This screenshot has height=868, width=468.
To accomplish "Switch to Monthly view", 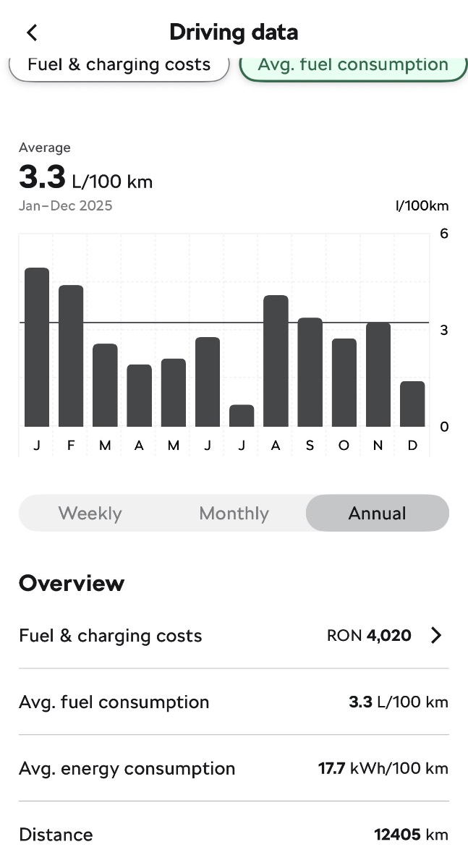I will [x=234, y=514].
